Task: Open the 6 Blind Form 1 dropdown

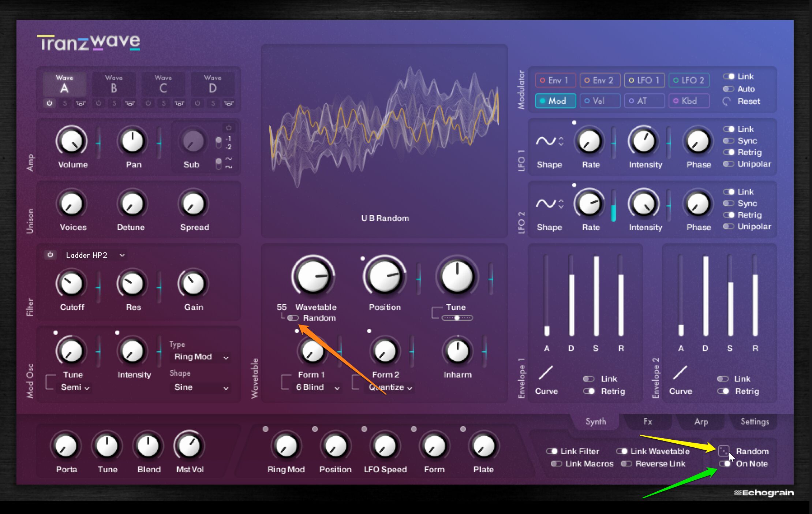Action: click(x=317, y=387)
